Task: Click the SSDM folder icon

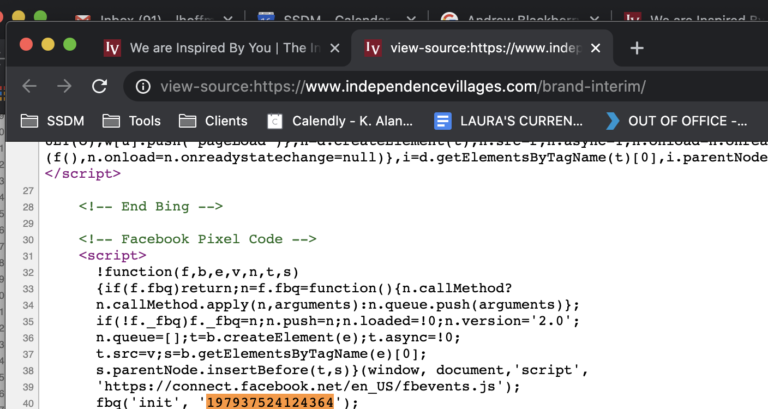Action: (x=29, y=121)
